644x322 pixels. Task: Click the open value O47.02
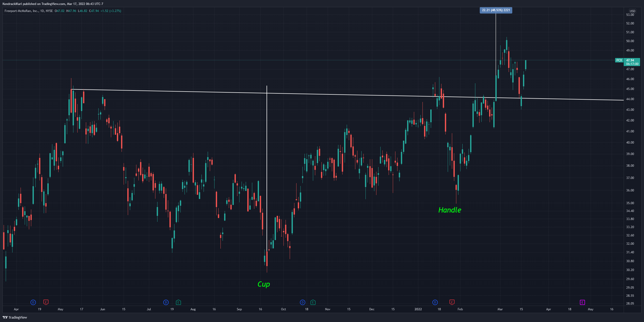(59, 11)
